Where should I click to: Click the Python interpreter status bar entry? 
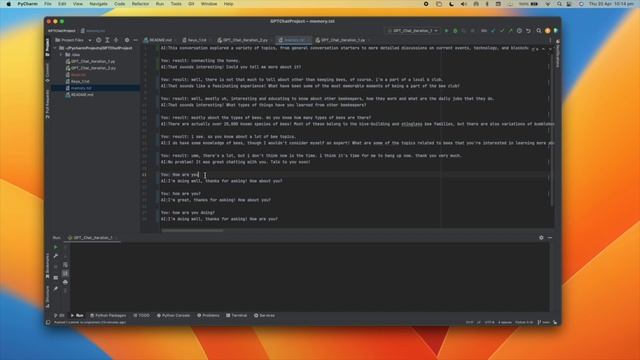point(524,322)
